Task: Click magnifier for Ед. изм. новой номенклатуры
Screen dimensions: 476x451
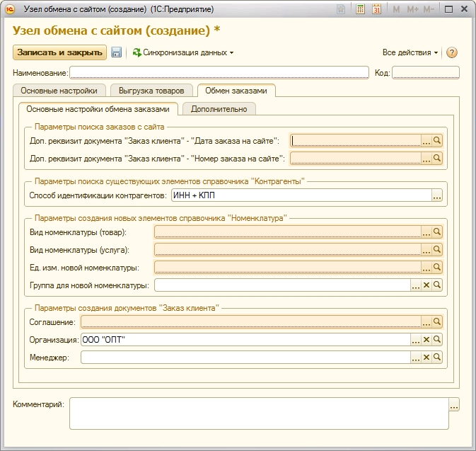Action: tap(437, 268)
